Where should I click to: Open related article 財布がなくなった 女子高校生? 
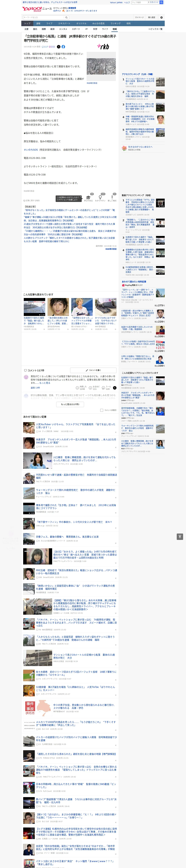[69, 212]
